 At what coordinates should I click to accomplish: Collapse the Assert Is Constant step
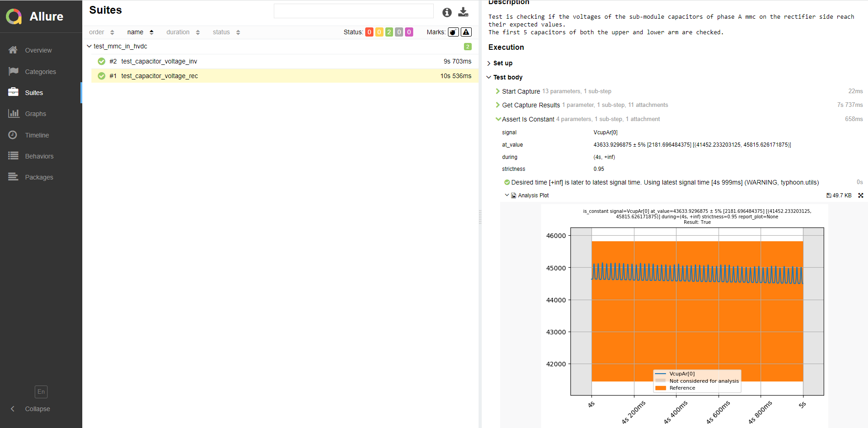tap(498, 119)
